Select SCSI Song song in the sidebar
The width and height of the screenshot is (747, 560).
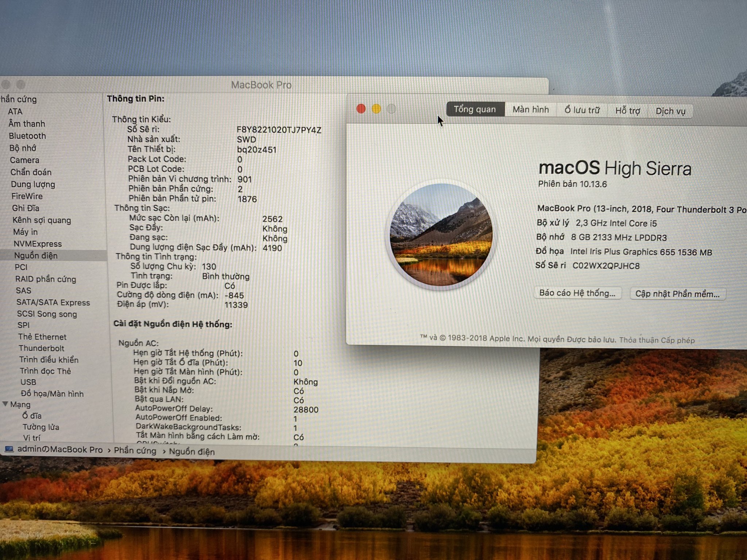47,314
